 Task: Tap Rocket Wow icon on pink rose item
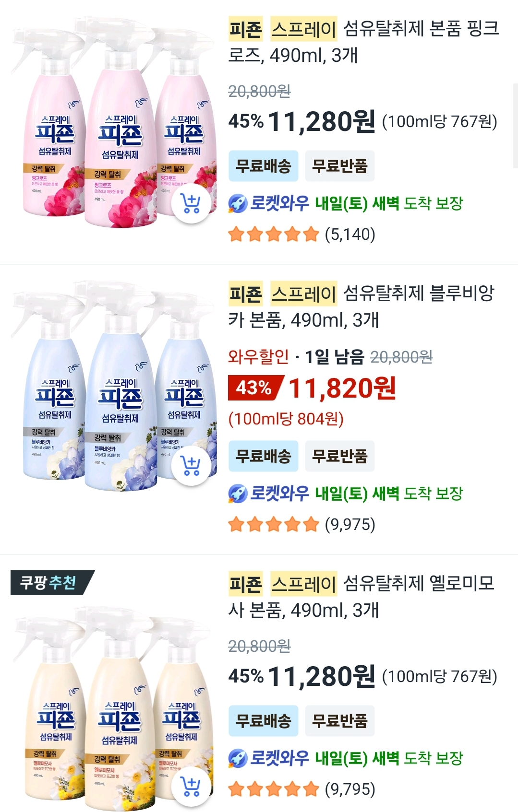tap(237, 203)
